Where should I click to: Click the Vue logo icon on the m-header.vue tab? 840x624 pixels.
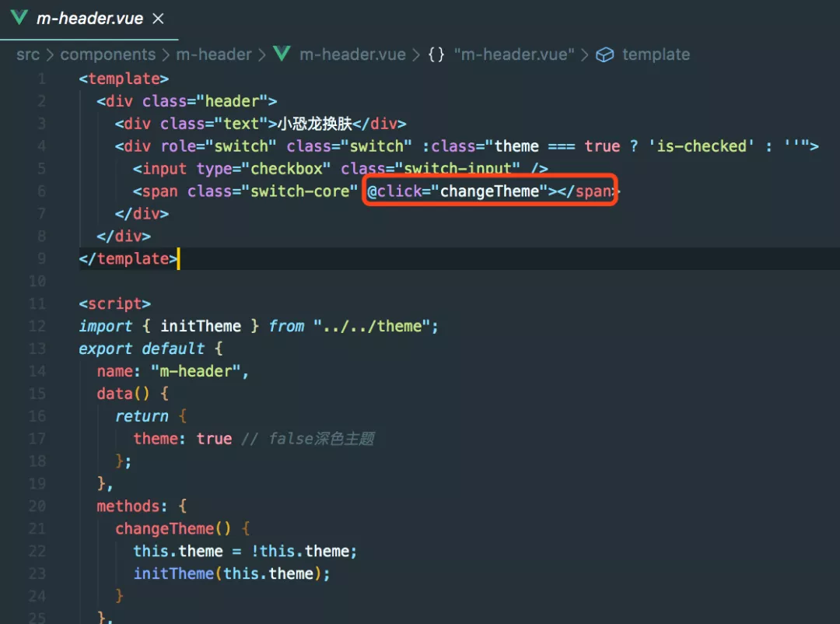click(x=19, y=17)
